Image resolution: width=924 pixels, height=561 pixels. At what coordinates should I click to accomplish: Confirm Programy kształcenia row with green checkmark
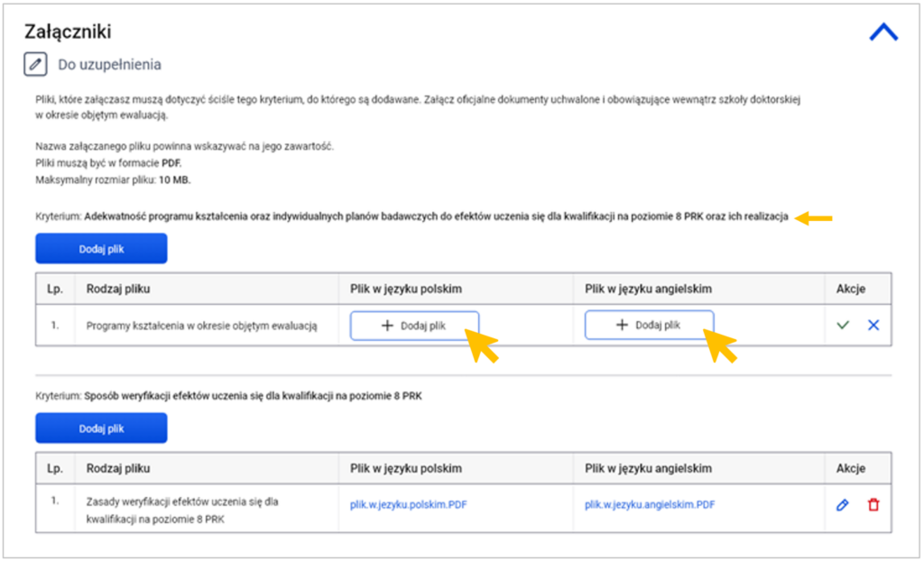tap(843, 325)
